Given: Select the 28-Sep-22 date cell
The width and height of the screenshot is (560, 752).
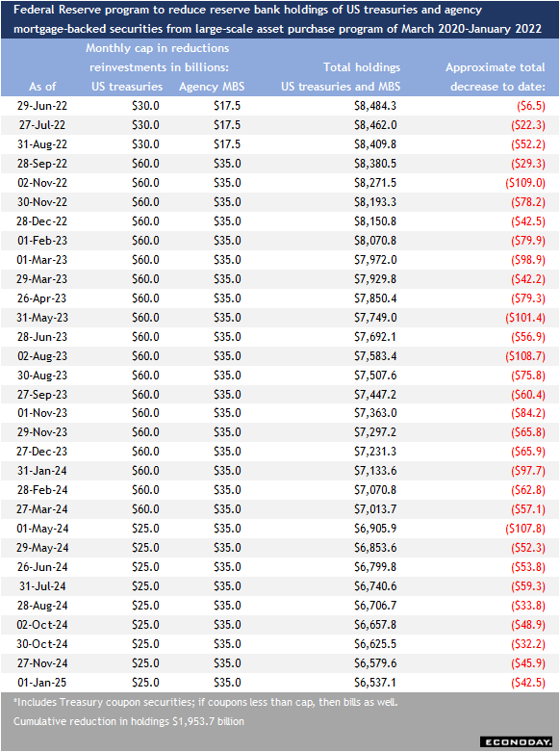Looking at the screenshot, I should click(x=42, y=164).
